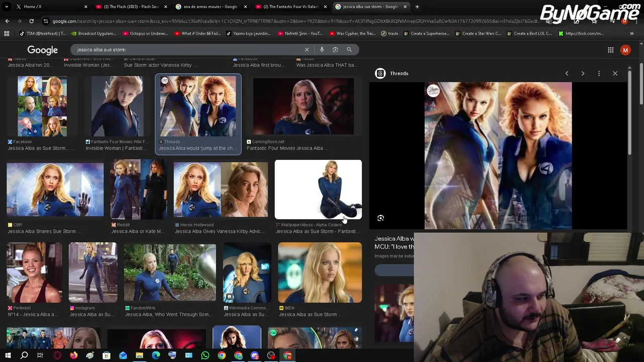644x362 pixels.
Task: Close the jessica alba sue storm tab
Action: coord(405,7)
